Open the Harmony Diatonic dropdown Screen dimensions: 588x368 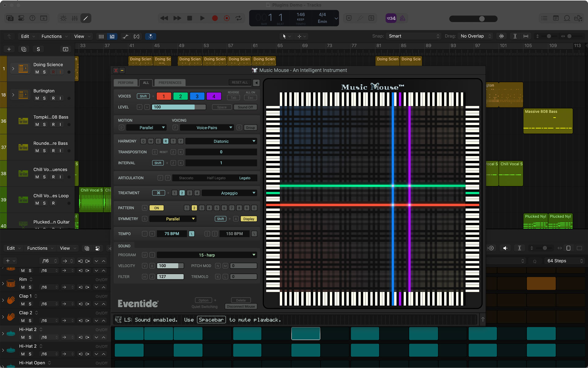(221, 141)
